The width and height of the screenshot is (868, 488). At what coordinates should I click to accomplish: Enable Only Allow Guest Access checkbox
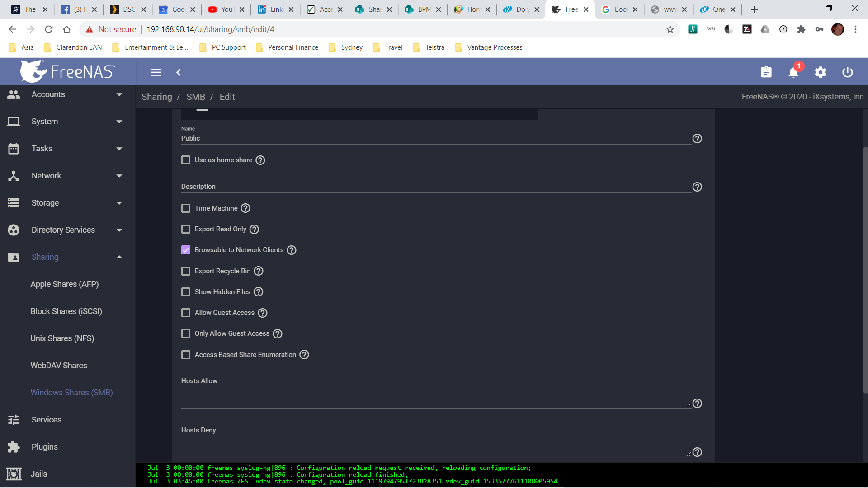click(186, 333)
